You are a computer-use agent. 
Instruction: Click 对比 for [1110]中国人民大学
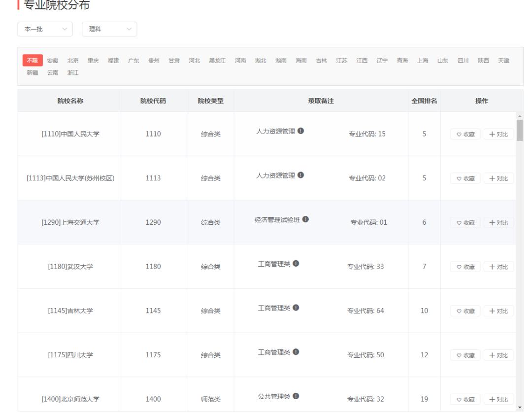[x=499, y=135]
